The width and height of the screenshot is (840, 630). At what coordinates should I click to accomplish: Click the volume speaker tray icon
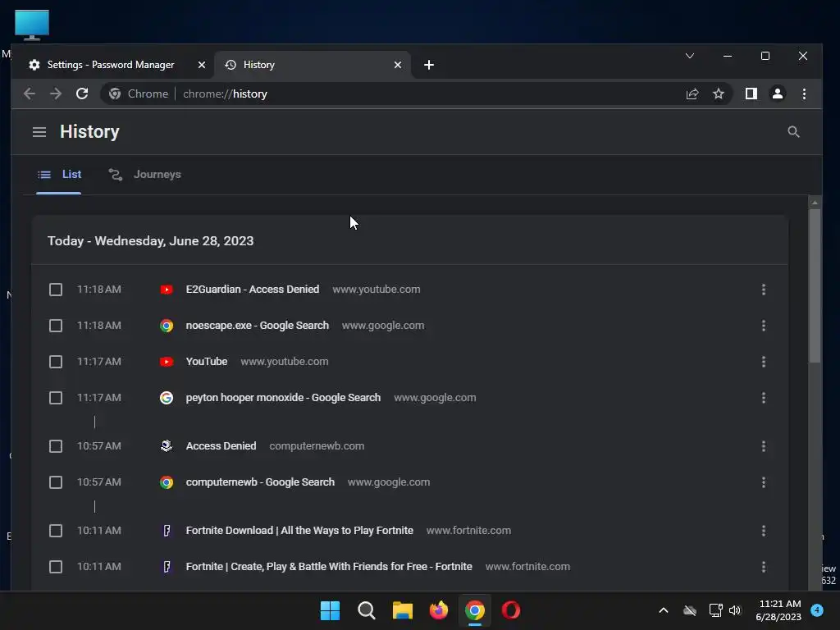pyautogui.click(x=735, y=610)
